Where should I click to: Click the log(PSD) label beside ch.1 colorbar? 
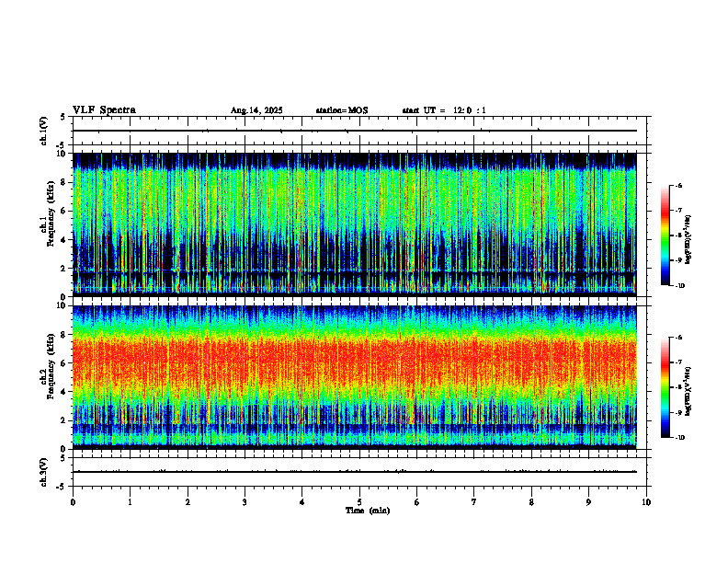click(689, 240)
